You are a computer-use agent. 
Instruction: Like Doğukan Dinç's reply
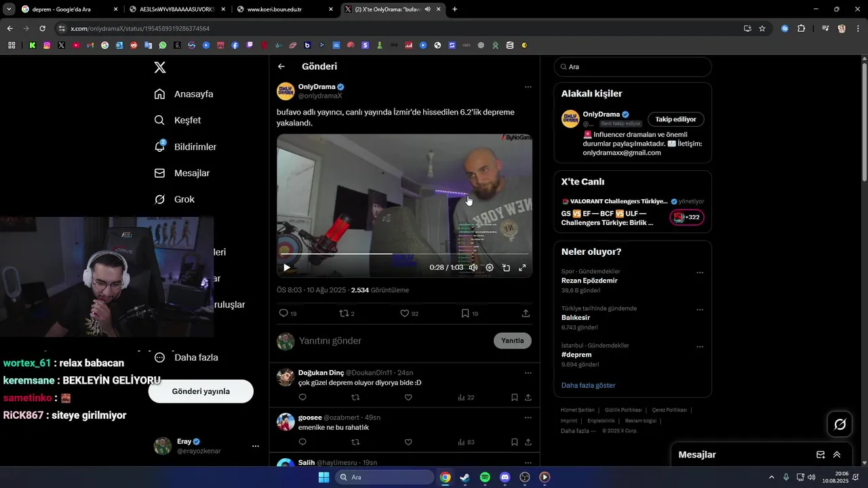pyautogui.click(x=408, y=397)
